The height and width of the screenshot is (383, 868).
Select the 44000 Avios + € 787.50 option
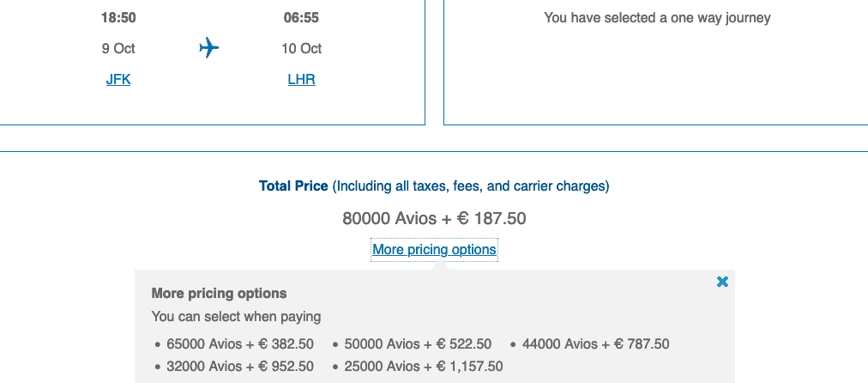[595, 343]
